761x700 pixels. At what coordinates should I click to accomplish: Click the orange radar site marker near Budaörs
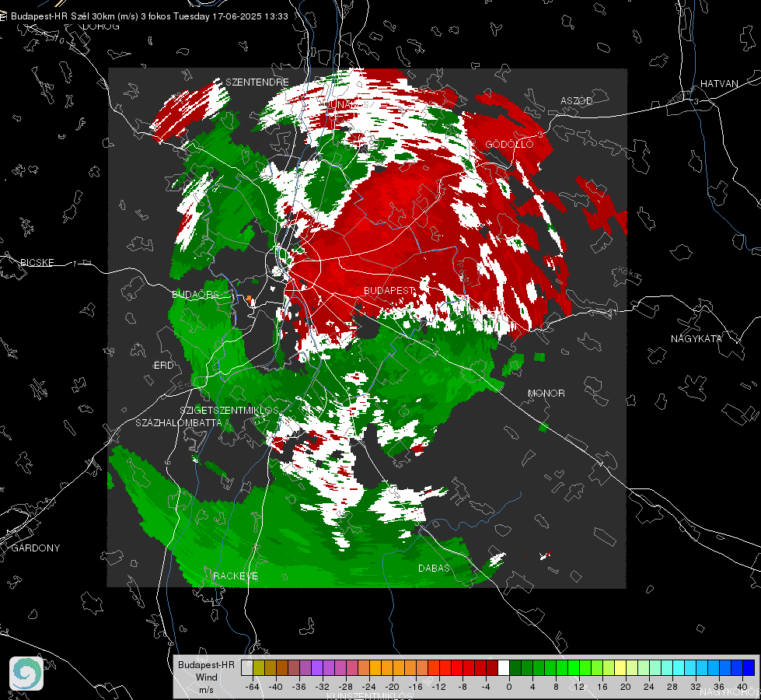(250, 298)
